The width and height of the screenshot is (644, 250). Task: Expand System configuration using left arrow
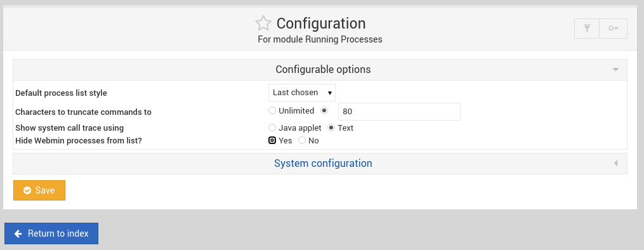point(615,163)
